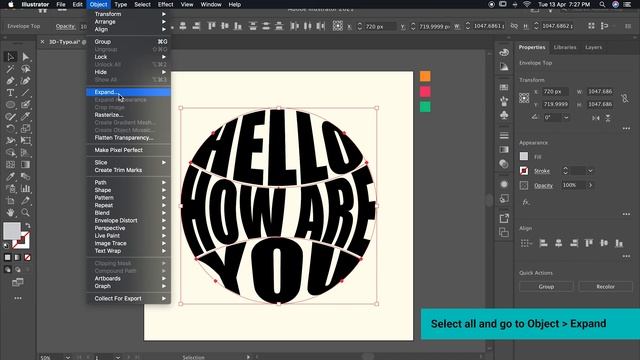Screen dimensions: 640x360
Task: Open zoom level dropdown in status bar
Action: point(68,357)
